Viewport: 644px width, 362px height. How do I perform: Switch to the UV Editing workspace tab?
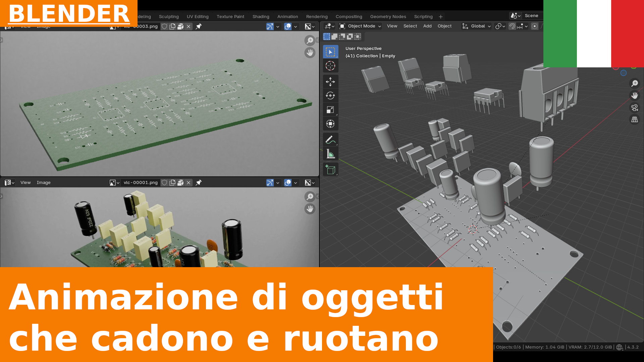pyautogui.click(x=198, y=17)
